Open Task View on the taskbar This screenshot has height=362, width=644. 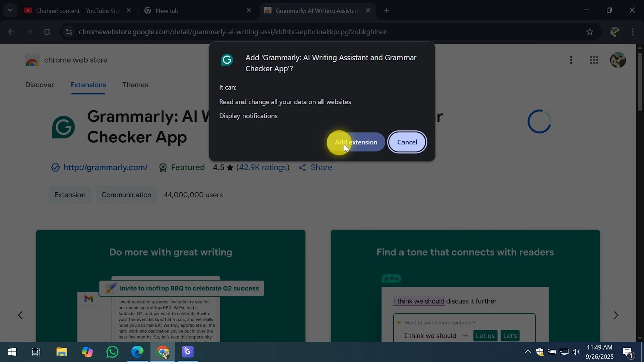point(36,352)
